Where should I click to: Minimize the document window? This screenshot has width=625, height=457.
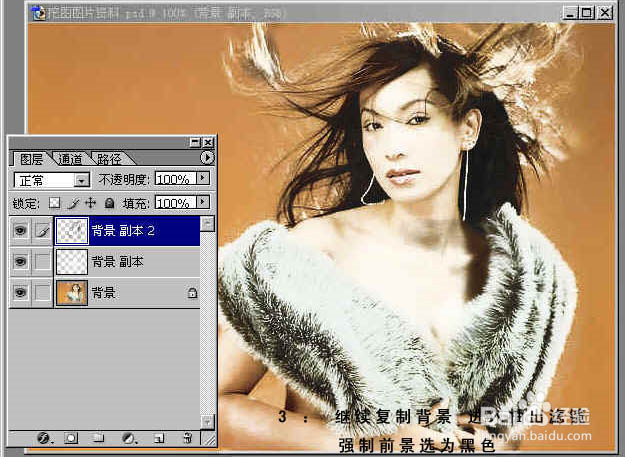pyautogui.click(x=570, y=13)
